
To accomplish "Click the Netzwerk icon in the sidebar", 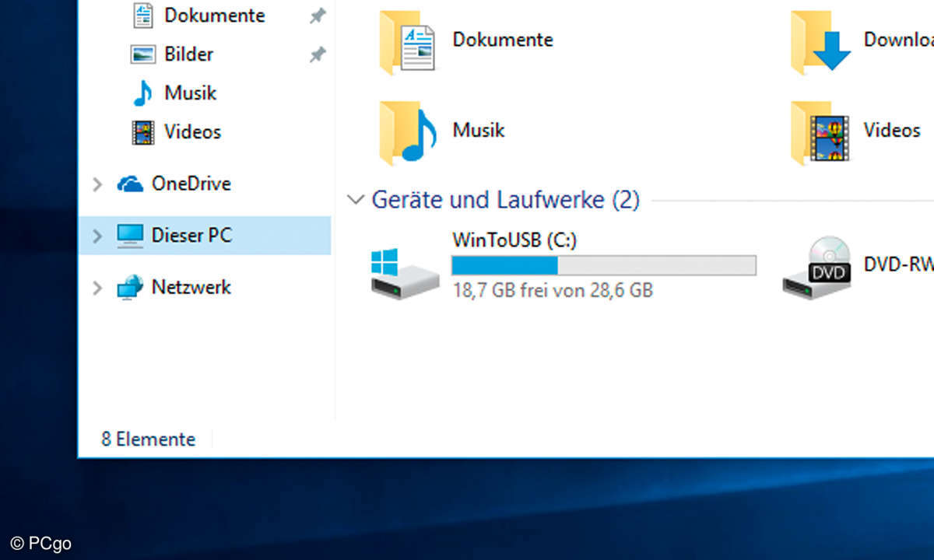I will click(130, 288).
